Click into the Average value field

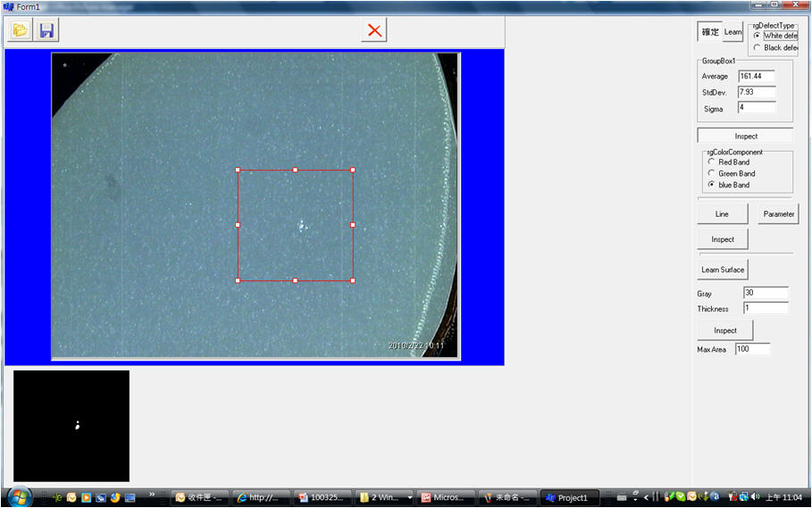tap(756, 76)
